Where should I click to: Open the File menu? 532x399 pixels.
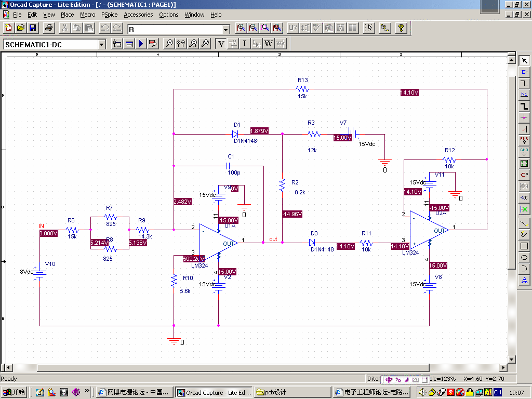17,15
